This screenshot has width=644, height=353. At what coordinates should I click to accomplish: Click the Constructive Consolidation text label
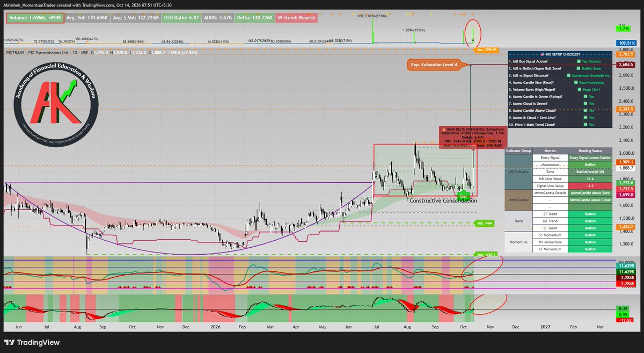tap(443, 200)
